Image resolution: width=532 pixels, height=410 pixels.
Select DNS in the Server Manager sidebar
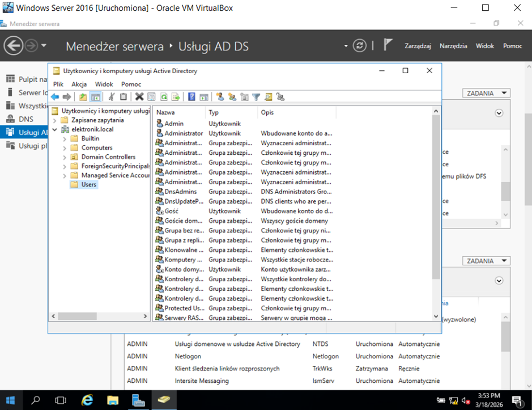click(x=26, y=119)
